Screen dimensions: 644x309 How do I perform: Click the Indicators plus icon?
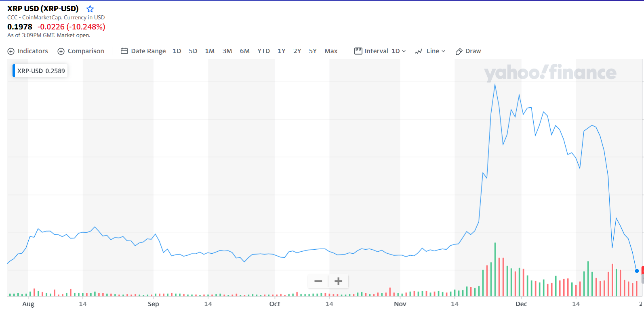[11, 51]
